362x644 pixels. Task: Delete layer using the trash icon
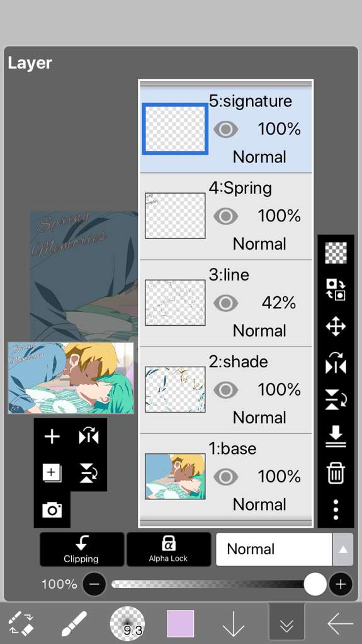point(336,473)
